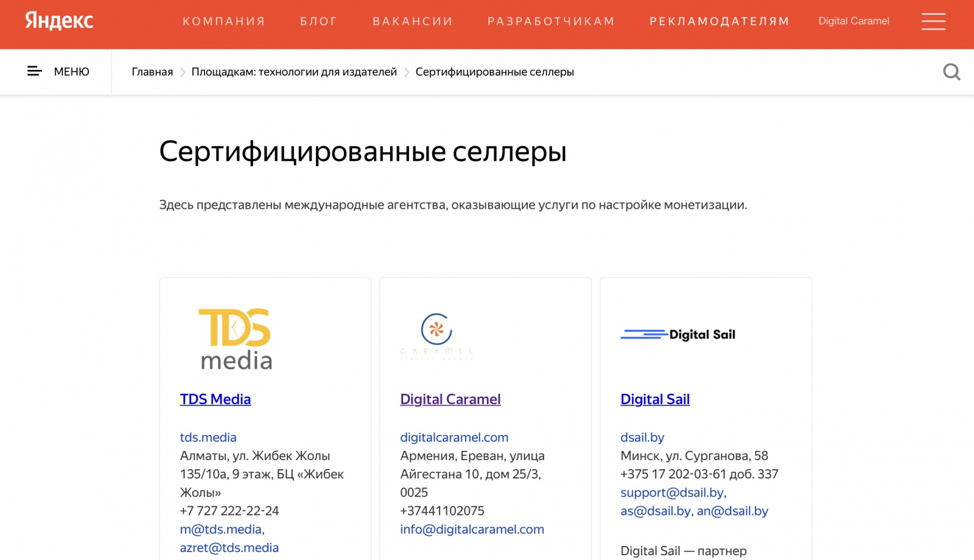Visit the tds.media website link
This screenshot has height=560, width=974.
coord(208,437)
